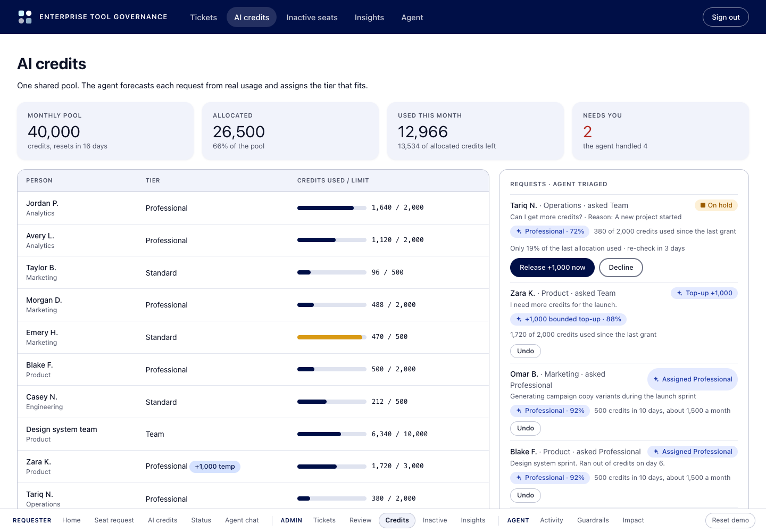Select the AI credits top navigation tab
766x532 pixels.
[x=252, y=18]
